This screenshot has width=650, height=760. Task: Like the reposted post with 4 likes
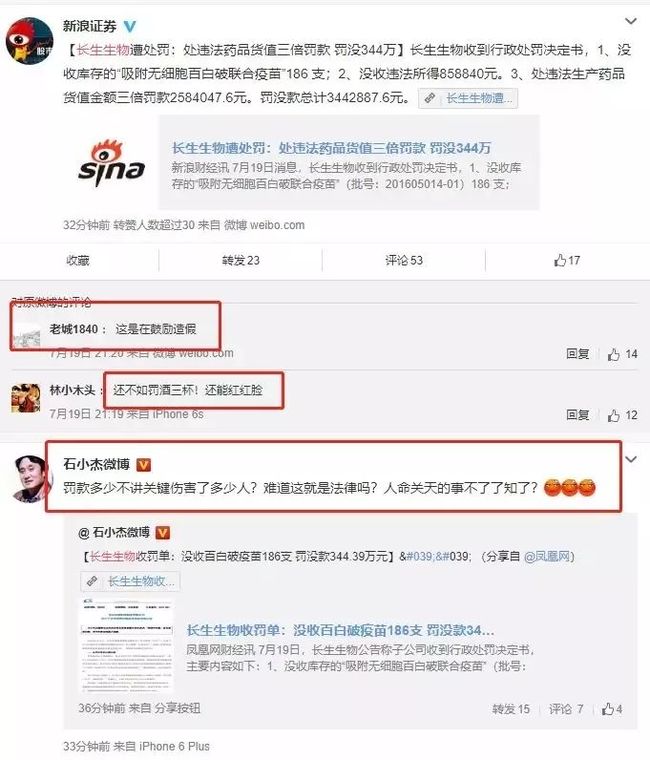pyautogui.click(x=612, y=709)
